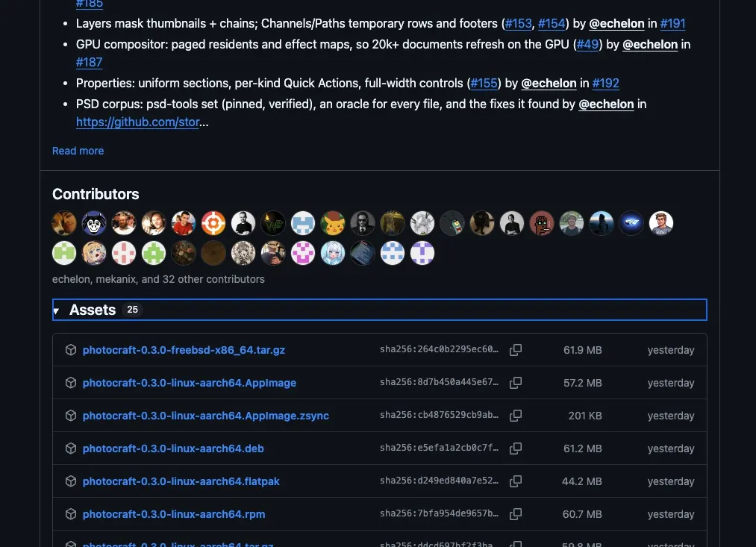Download photocraft-0.3.0-linux-aarch64.deb
Screen dimensions: 756x547
(x=173, y=448)
